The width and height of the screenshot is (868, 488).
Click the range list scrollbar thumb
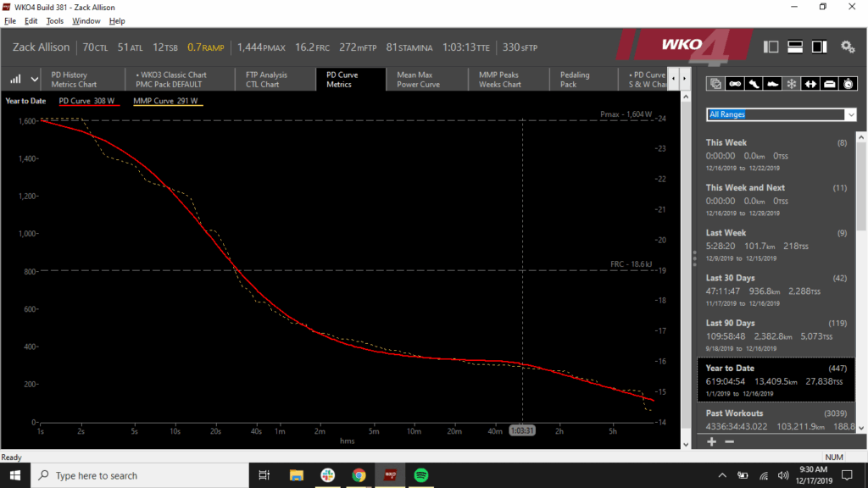861,186
